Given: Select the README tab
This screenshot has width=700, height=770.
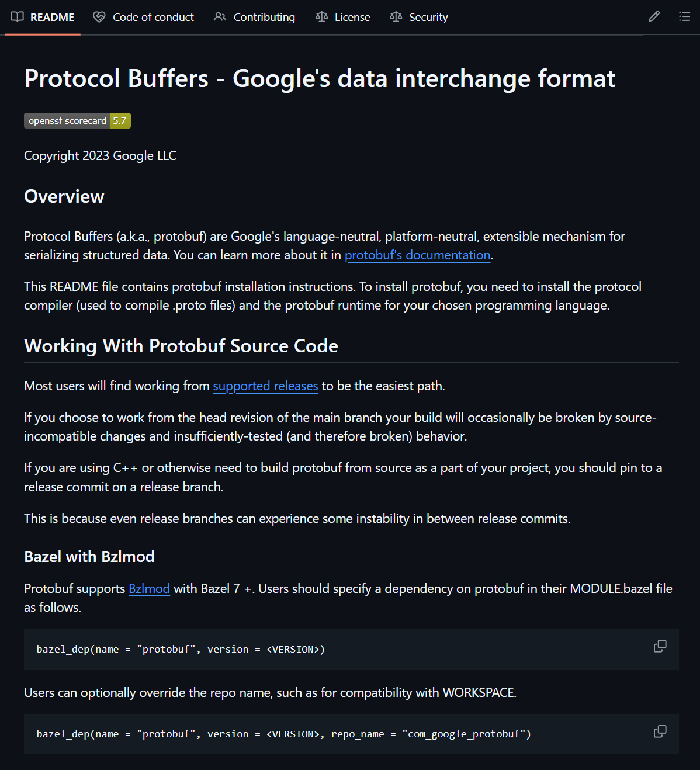Looking at the screenshot, I should point(52,18).
